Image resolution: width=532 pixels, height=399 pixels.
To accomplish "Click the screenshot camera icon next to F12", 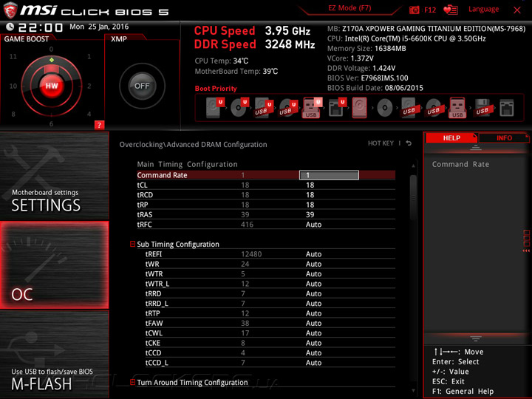I will point(415,10).
